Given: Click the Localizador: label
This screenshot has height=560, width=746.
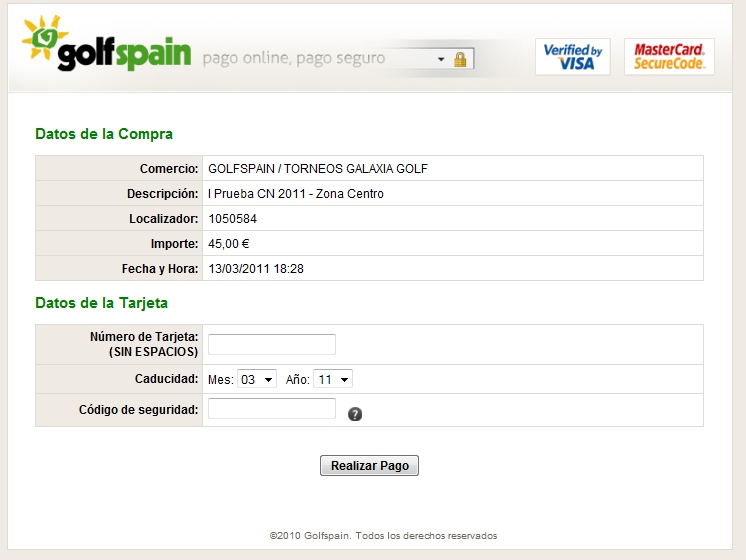Looking at the screenshot, I should coord(164,219).
